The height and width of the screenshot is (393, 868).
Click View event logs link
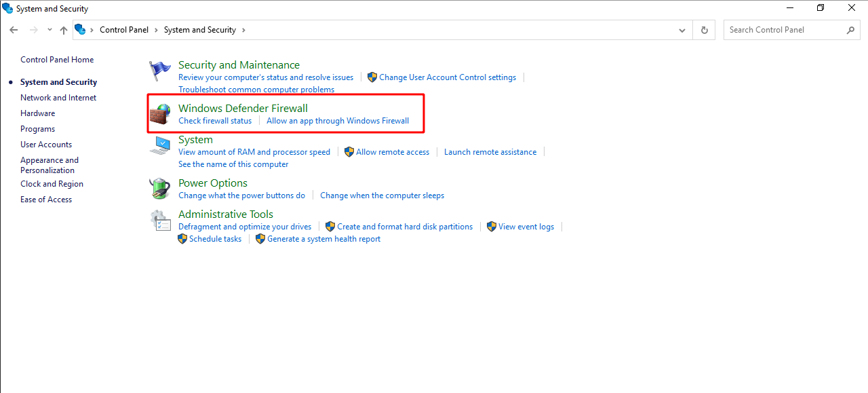pyautogui.click(x=526, y=227)
